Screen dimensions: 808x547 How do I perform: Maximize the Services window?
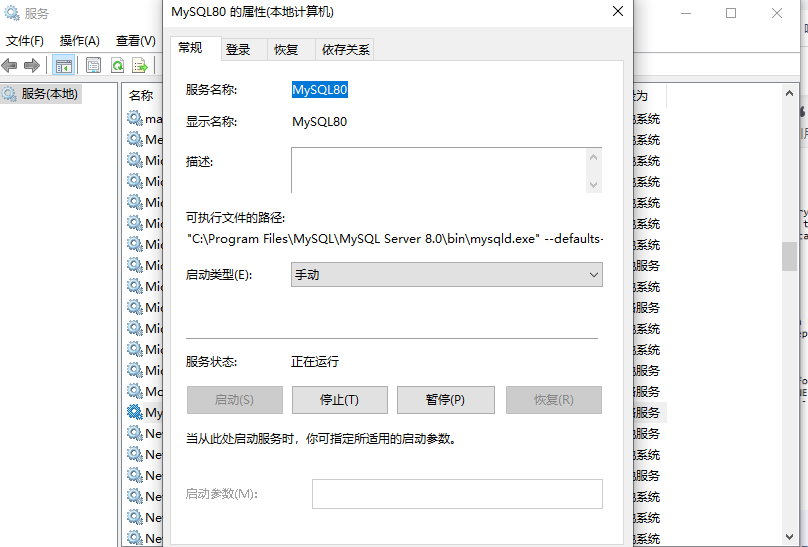[x=731, y=13]
